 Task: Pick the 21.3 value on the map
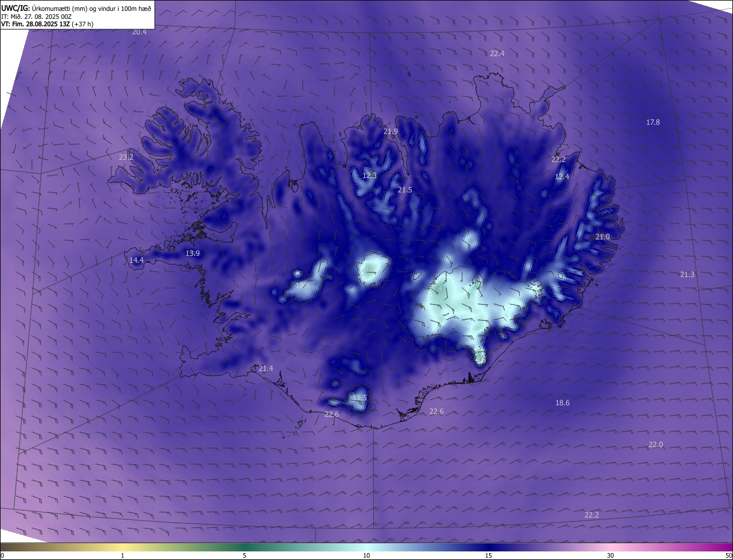coord(687,275)
